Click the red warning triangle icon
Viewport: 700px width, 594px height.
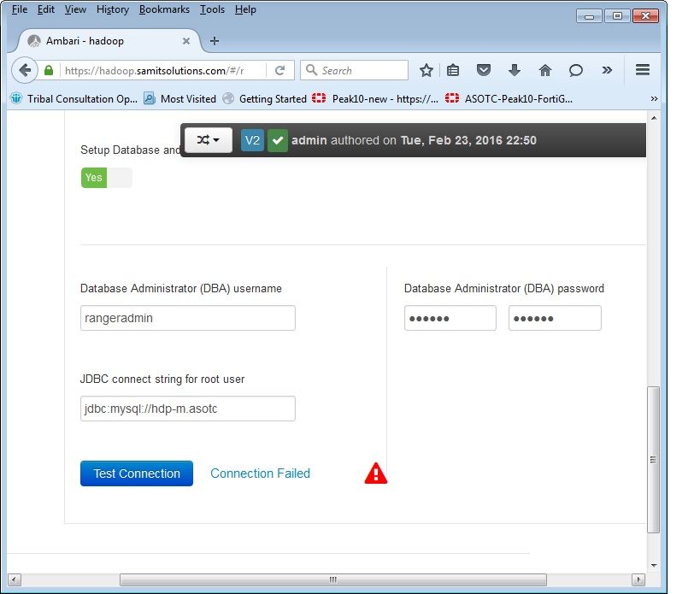coord(375,473)
